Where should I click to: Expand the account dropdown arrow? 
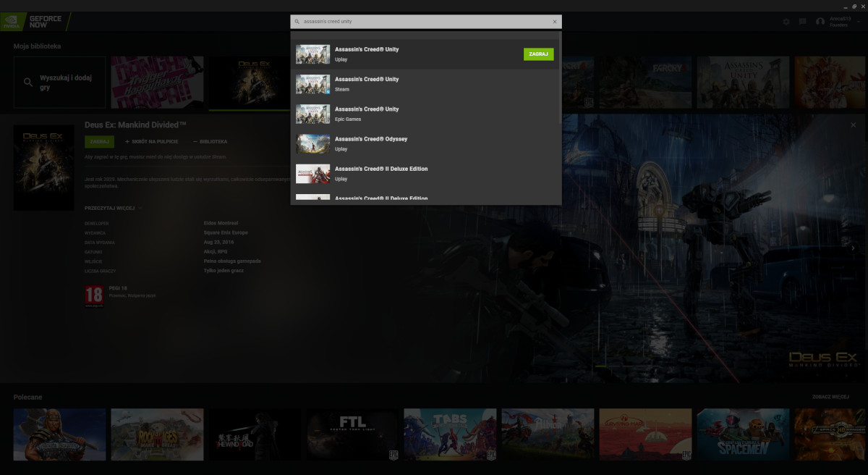pyautogui.click(x=858, y=22)
